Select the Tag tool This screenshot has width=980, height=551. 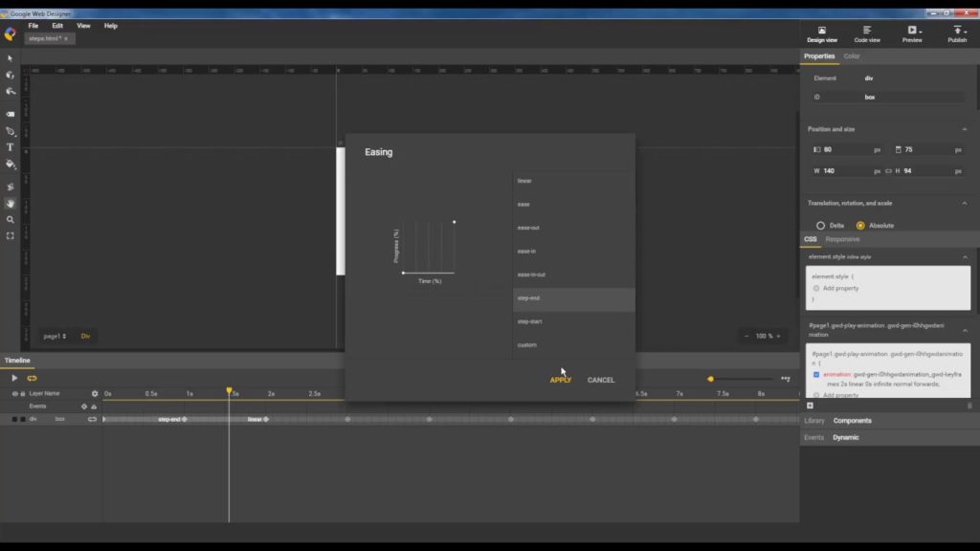pos(10,113)
